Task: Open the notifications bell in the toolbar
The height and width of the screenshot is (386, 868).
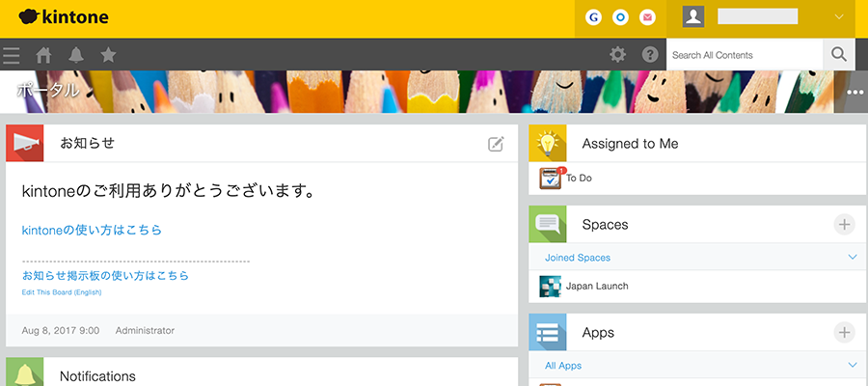Action: click(75, 55)
